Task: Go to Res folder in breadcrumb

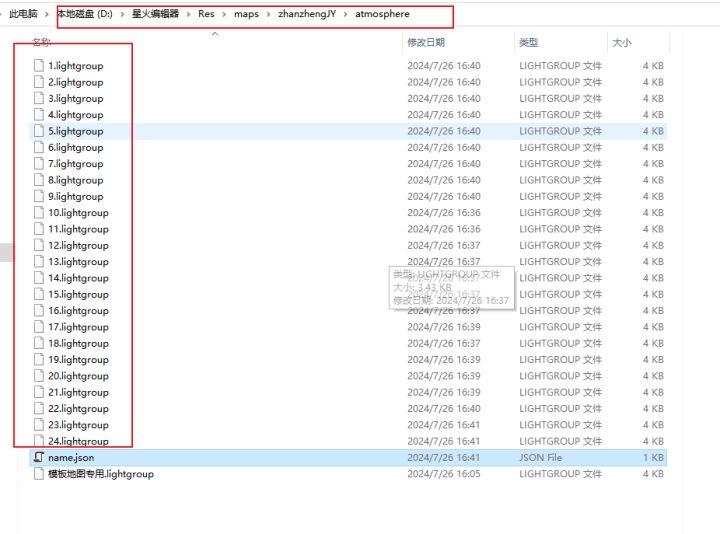Action: coord(206,14)
